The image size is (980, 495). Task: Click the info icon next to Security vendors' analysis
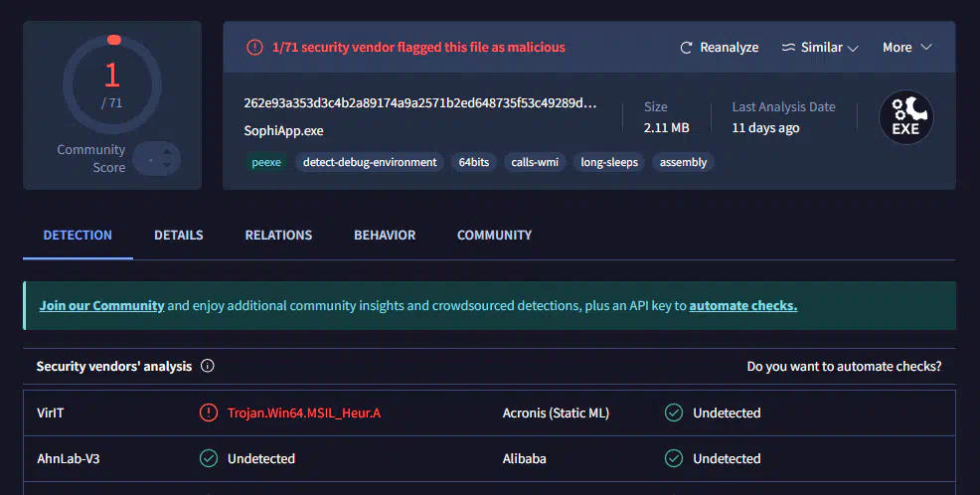click(x=208, y=366)
